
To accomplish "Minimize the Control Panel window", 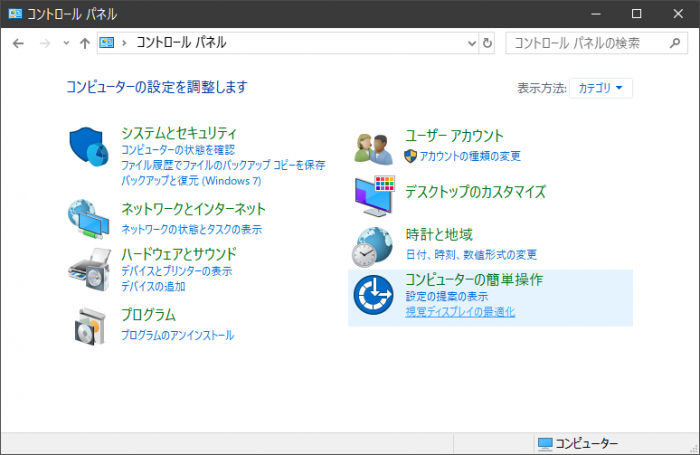I will 596,14.
